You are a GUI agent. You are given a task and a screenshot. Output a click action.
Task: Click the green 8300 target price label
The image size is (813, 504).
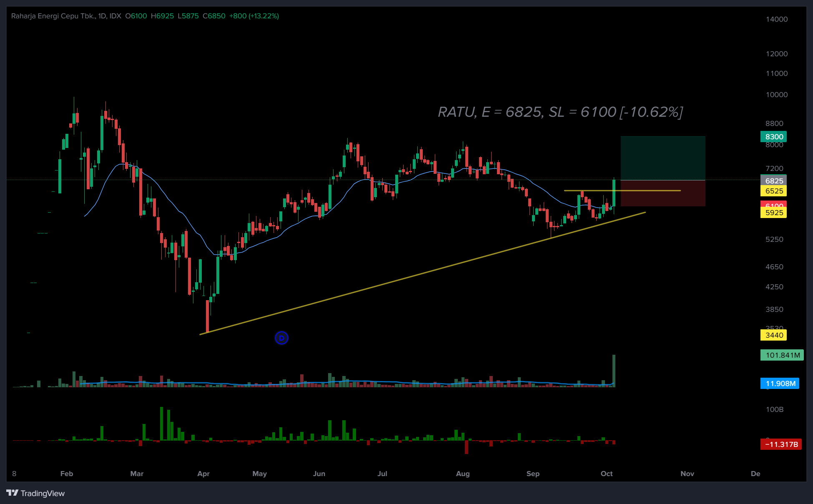pyautogui.click(x=773, y=137)
